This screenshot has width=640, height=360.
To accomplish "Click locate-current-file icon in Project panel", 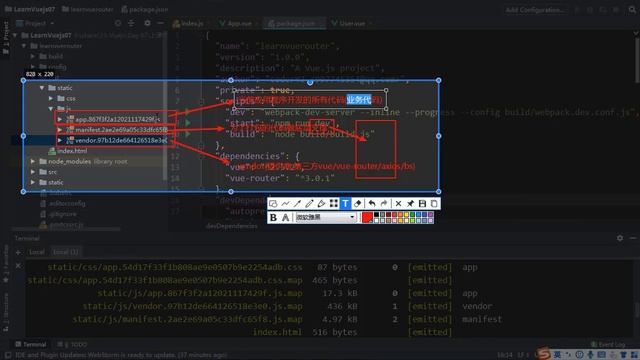I will [x=118, y=23].
